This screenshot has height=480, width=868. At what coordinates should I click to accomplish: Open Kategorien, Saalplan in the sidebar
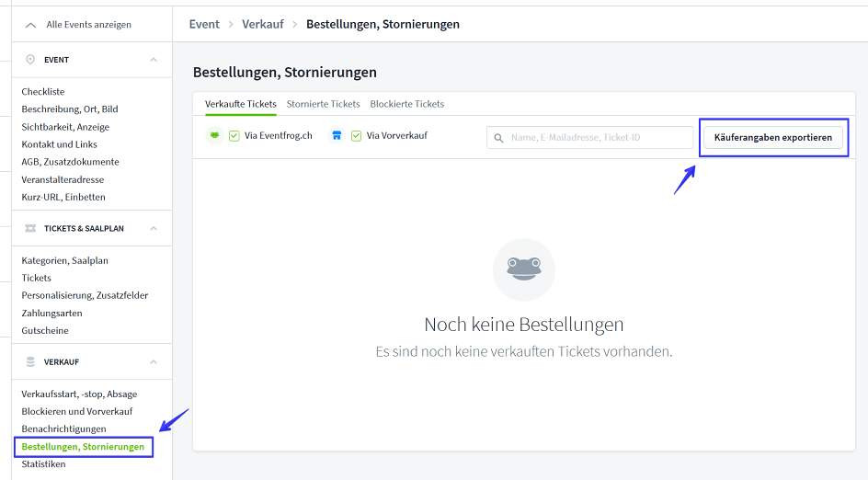(x=64, y=260)
